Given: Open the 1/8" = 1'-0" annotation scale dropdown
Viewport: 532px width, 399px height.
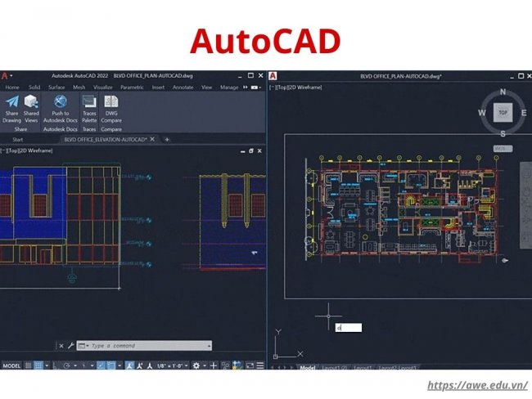Looking at the screenshot, I should point(172,365).
